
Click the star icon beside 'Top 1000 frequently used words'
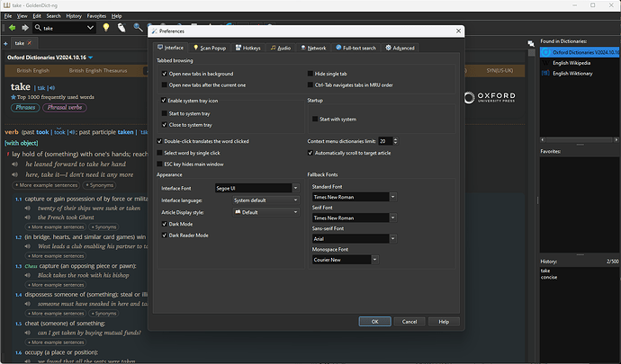tap(13, 97)
